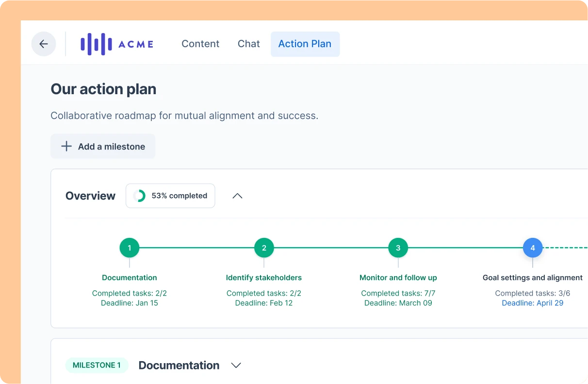The width and height of the screenshot is (588, 384).
Task: Open the Deadline: April 29 link
Action: pyautogui.click(x=533, y=303)
